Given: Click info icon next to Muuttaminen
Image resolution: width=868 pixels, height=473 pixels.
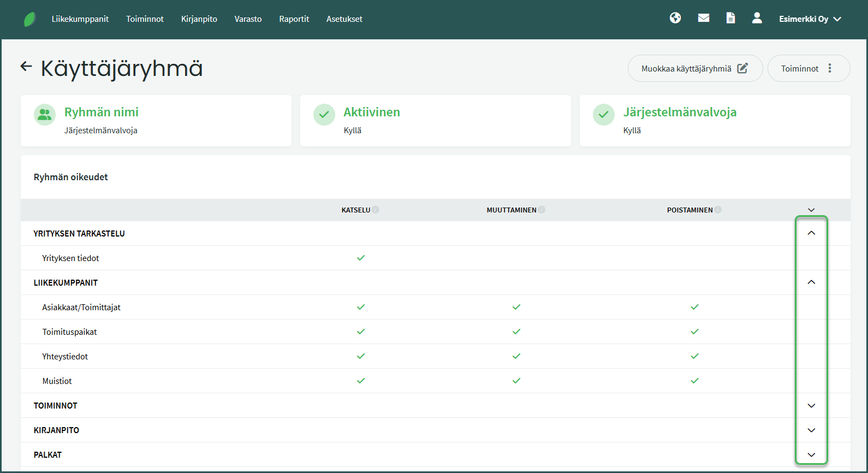Looking at the screenshot, I should (x=542, y=210).
